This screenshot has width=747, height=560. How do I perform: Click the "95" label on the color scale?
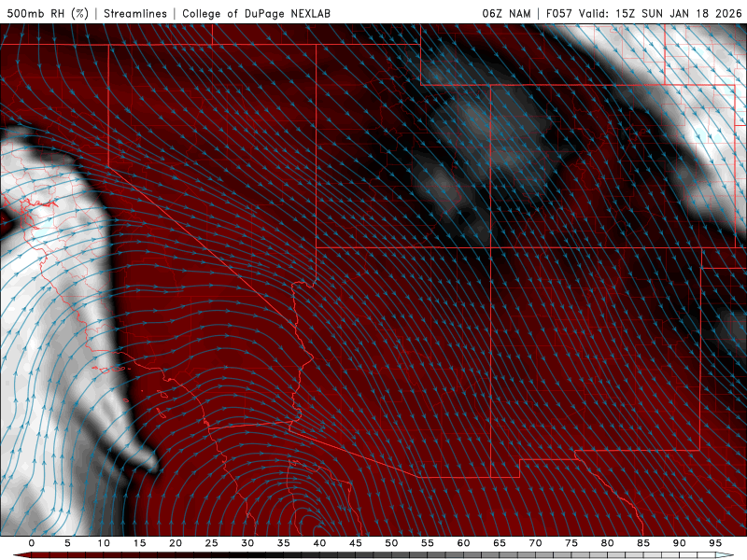[715, 543]
